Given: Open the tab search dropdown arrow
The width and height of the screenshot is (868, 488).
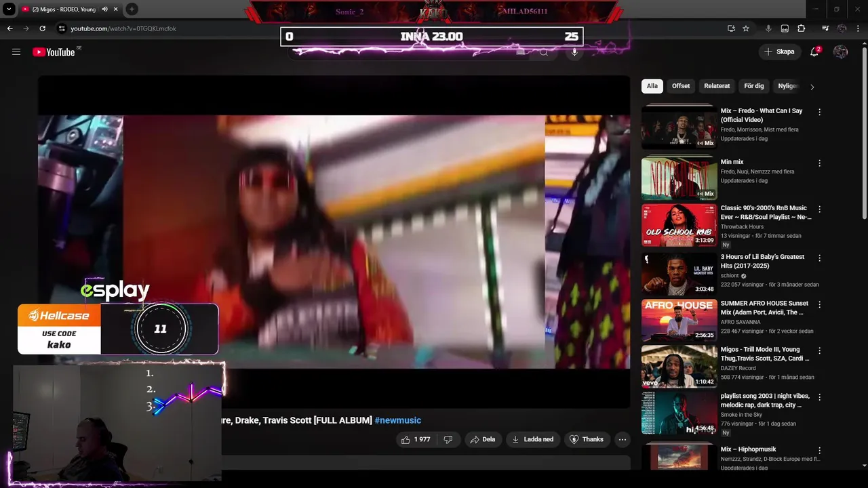Looking at the screenshot, I should pyautogui.click(x=9, y=9).
